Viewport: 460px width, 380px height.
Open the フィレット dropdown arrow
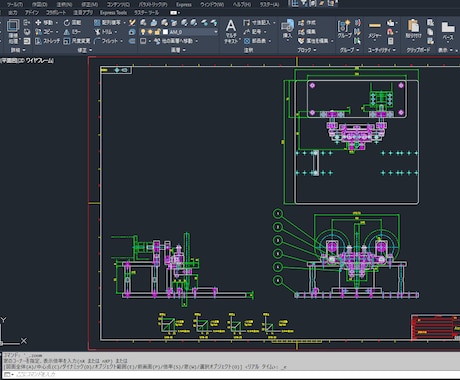coord(122,41)
